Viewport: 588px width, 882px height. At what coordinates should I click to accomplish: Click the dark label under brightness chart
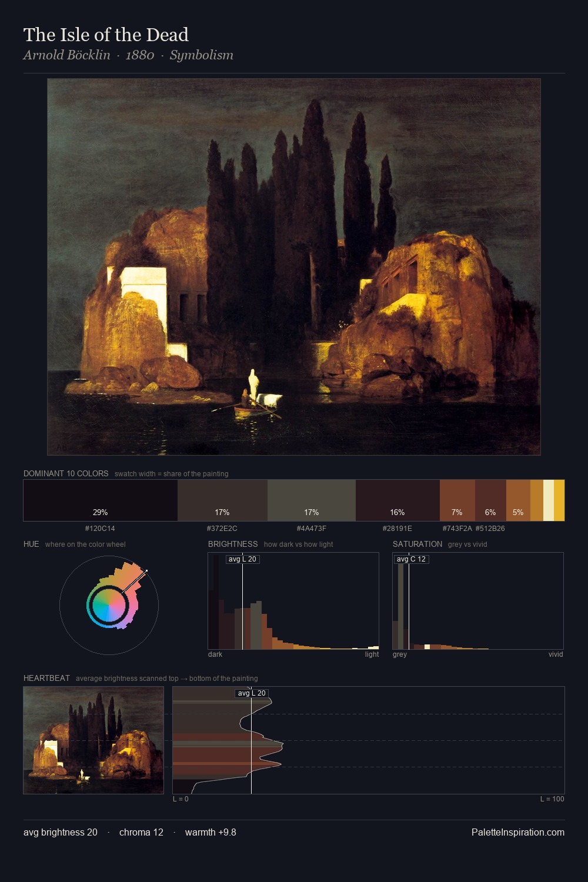[x=215, y=654]
